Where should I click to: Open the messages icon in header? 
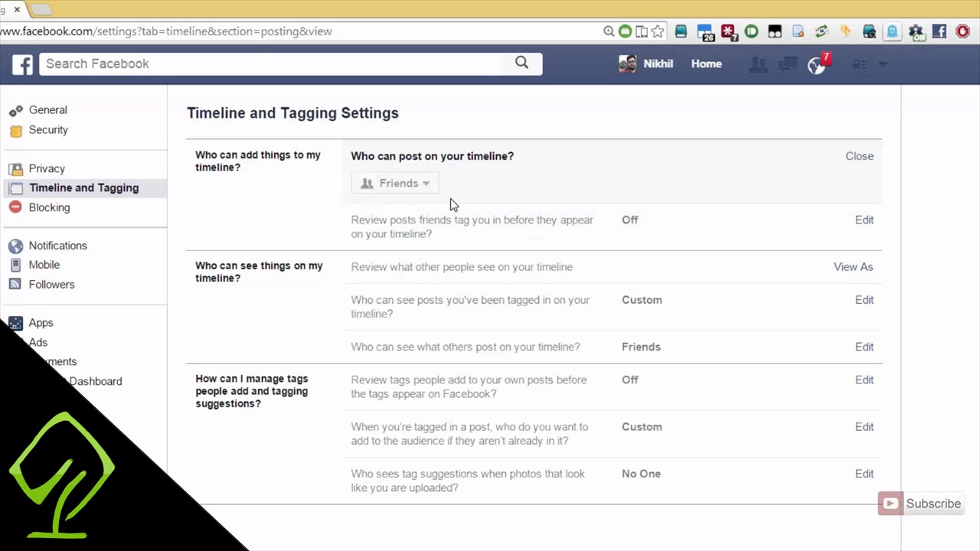[x=788, y=65]
